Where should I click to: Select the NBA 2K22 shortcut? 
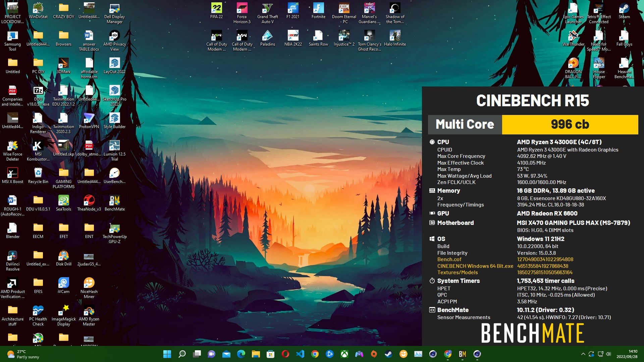[x=293, y=38]
